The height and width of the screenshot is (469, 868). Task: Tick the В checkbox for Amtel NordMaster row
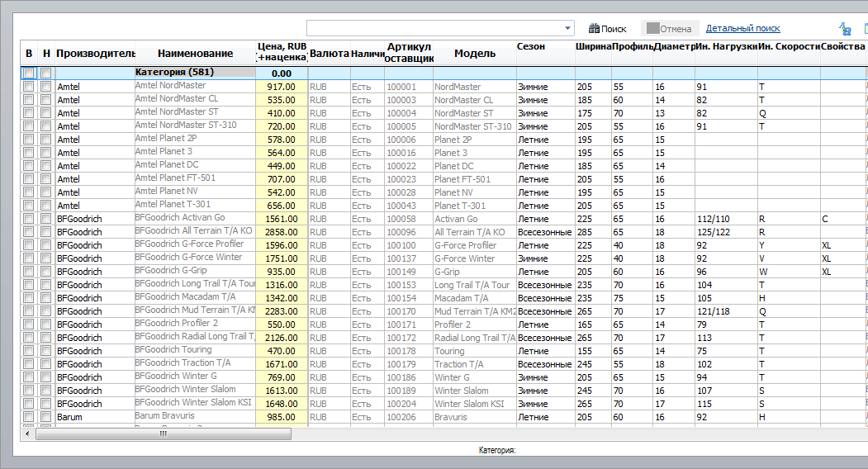pyautogui.click(x=28, y=87)
